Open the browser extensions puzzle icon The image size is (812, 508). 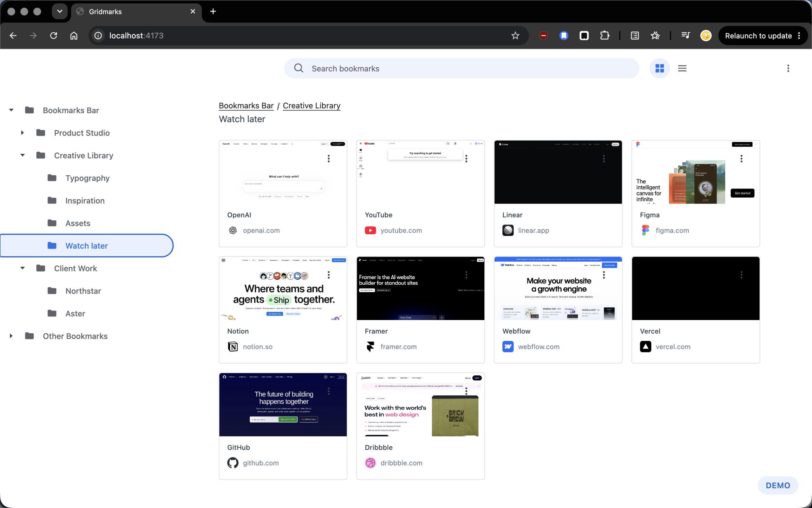[x=605, y=36]
